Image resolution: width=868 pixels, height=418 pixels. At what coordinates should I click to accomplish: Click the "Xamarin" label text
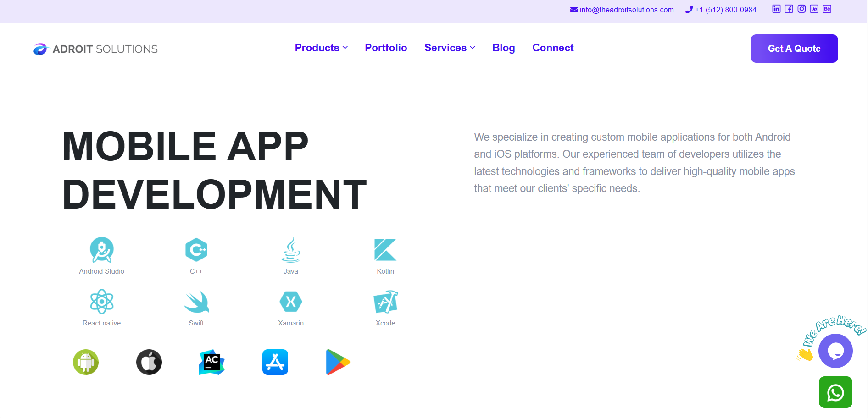click(291, 323)
